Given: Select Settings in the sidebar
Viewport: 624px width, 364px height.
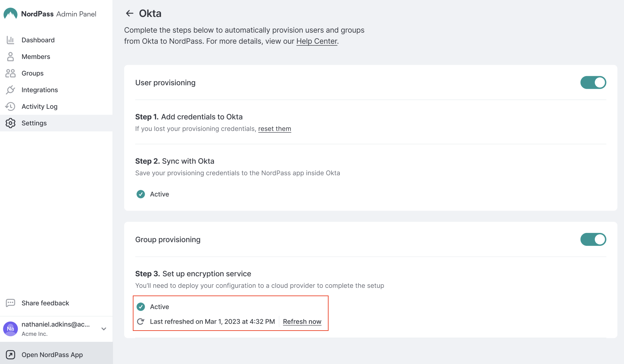Looking at the screenshot, I should coord(56,123).
